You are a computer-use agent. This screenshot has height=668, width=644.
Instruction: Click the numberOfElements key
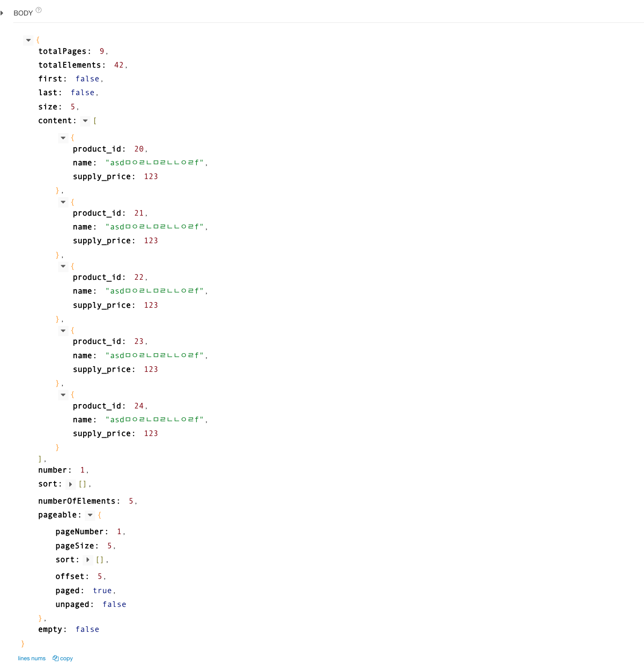coord(77,501)
